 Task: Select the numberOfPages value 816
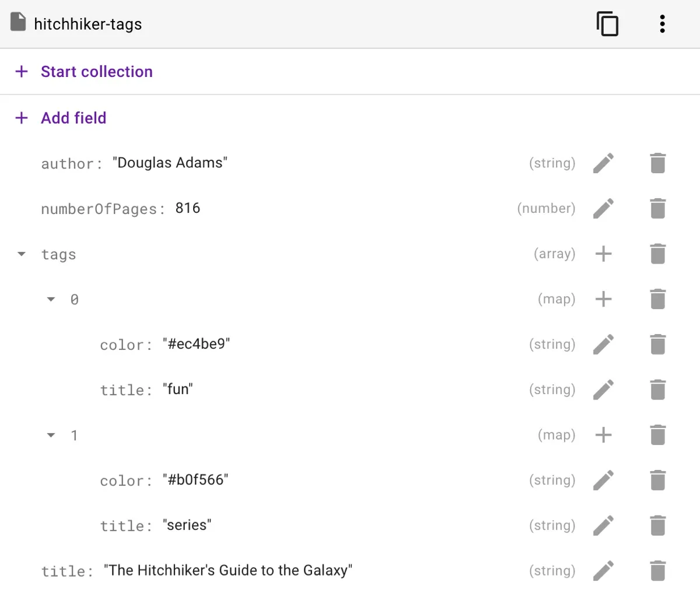tap(188, 208)
